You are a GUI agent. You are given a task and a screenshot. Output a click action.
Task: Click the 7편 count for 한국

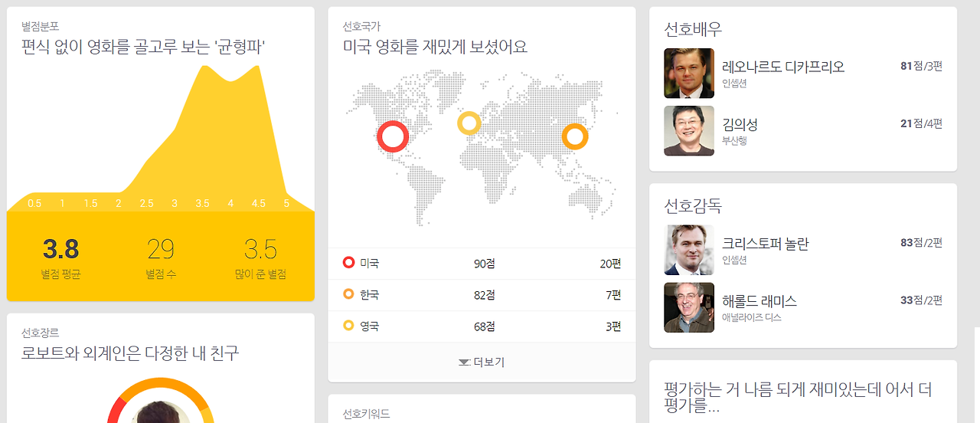pyautogui.click(x=613, y=295)
